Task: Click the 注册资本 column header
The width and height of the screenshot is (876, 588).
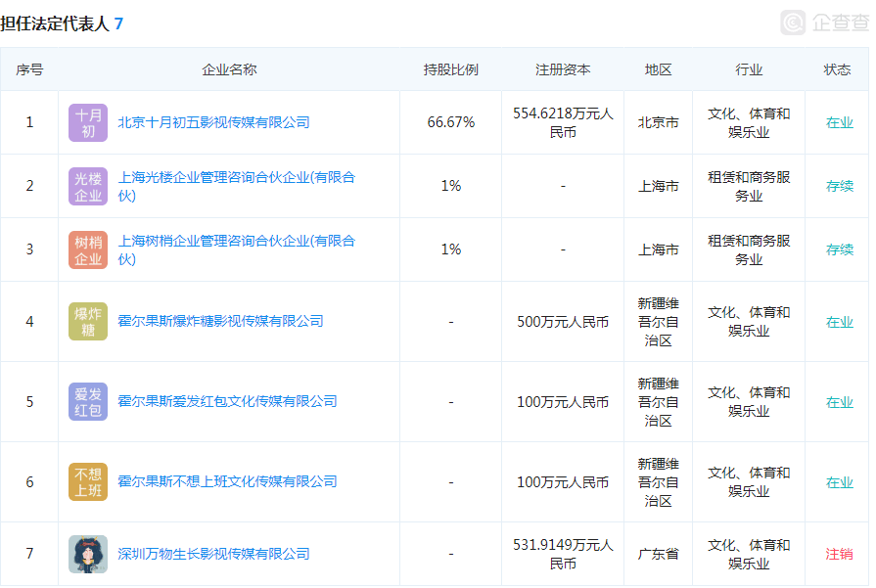Action: point(563,69)
